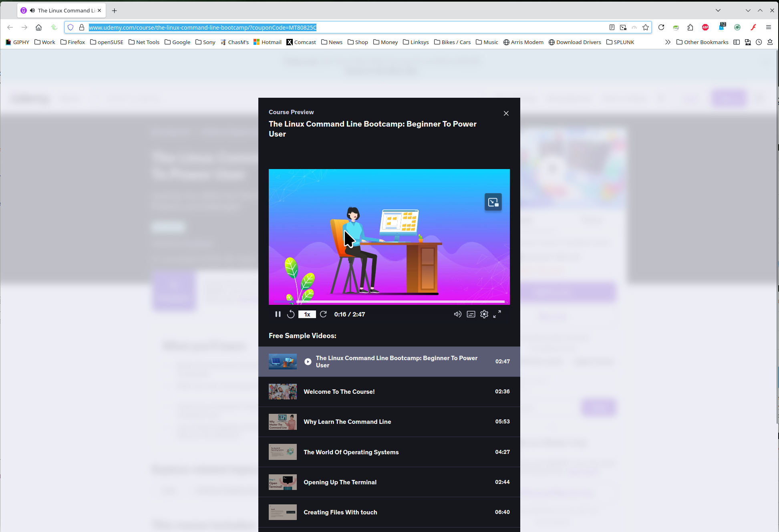
Task: Mute the video volume
Action: pos(457,314)
